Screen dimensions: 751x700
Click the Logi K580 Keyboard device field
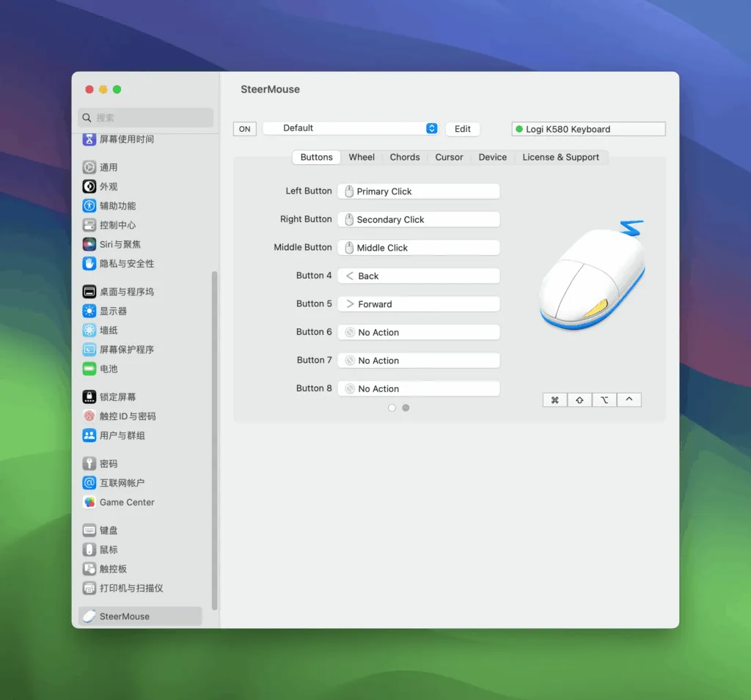click(x=588, y=129)
